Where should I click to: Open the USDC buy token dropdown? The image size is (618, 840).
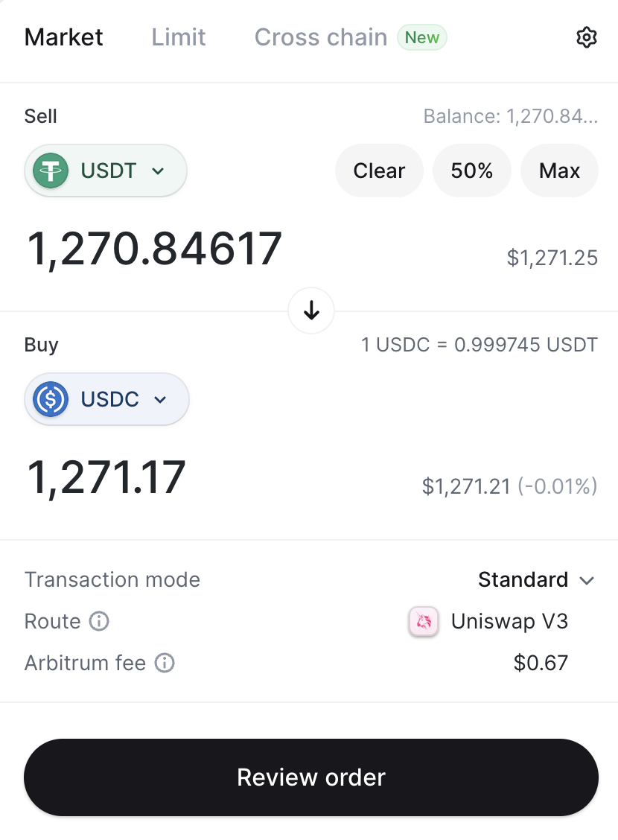(107, 399)
